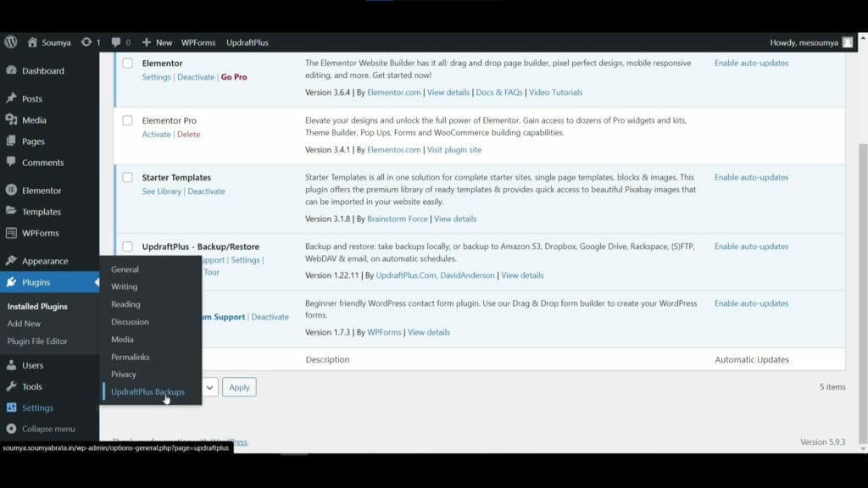Open the Soumya site home icon
The width and height of the screenshot is (868, 488).
32,42
